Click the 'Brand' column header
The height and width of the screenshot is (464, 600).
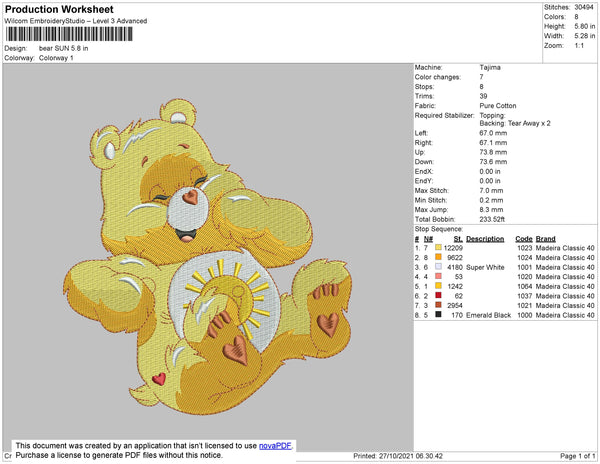[546, 239]
